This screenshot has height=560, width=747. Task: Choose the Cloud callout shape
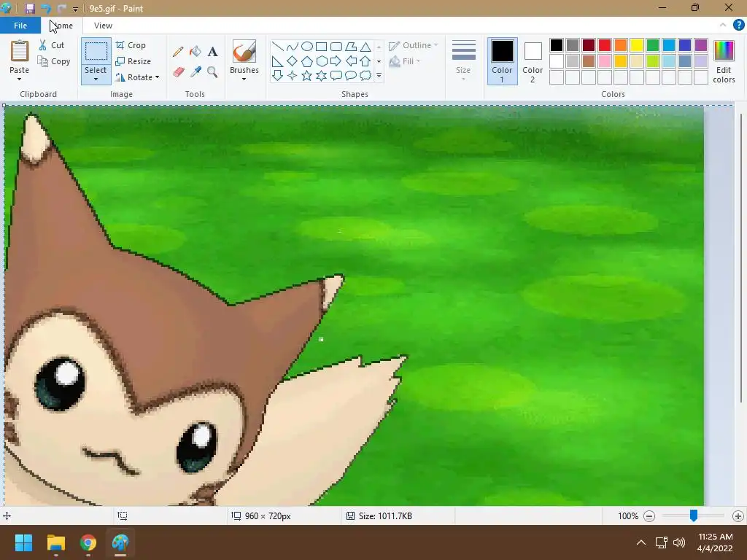coord(365,75)
